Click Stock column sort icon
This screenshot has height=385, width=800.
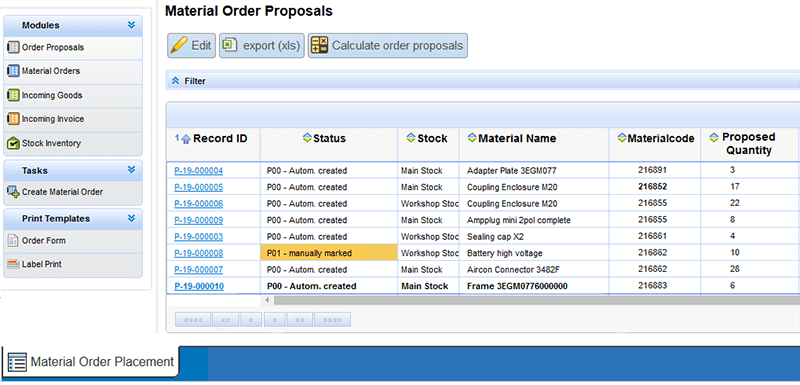tap(411, 138)
